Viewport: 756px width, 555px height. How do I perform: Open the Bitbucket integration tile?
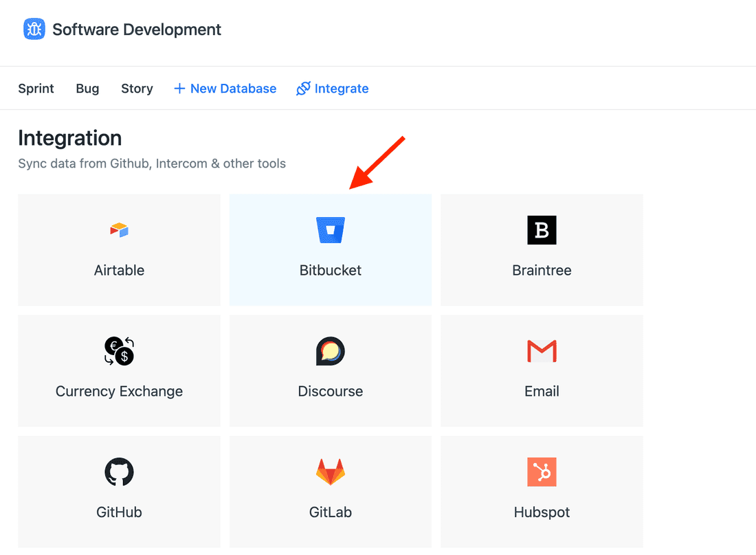coord(330,249)
